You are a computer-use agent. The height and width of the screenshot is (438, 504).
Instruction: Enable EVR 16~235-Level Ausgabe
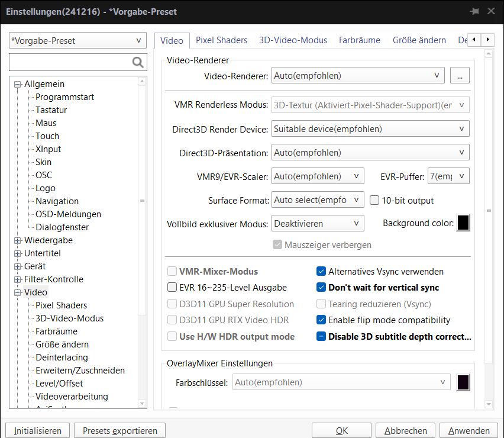pos(172,288)
